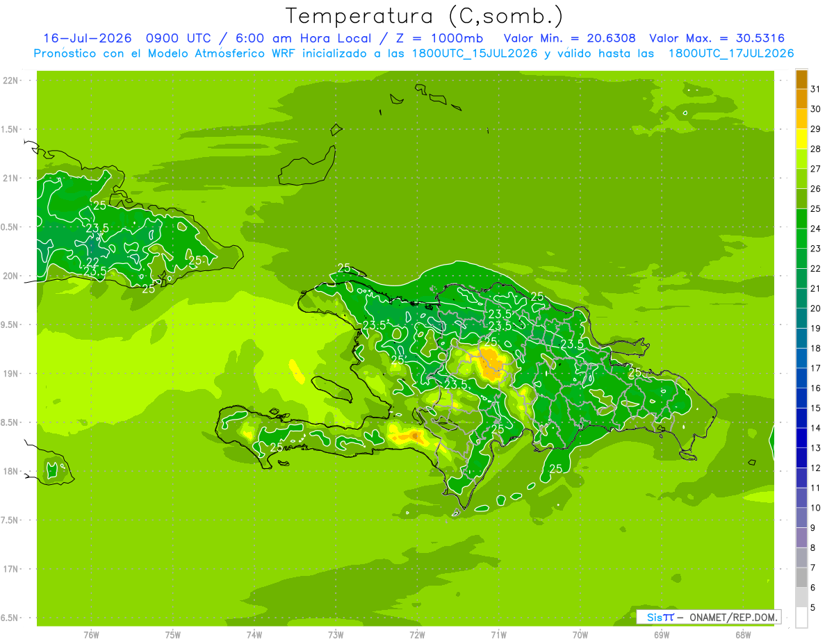Click the longitude label '69W'
This screenshot has height=644, width=834.
point(662,635)
